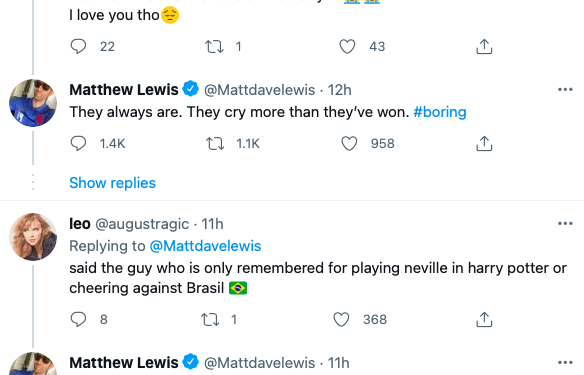Image resolution: width=584 pixels, height=375 pixels.
Task: Like leo's tweet with 368 likes
Action: click(x=341, y=319)
